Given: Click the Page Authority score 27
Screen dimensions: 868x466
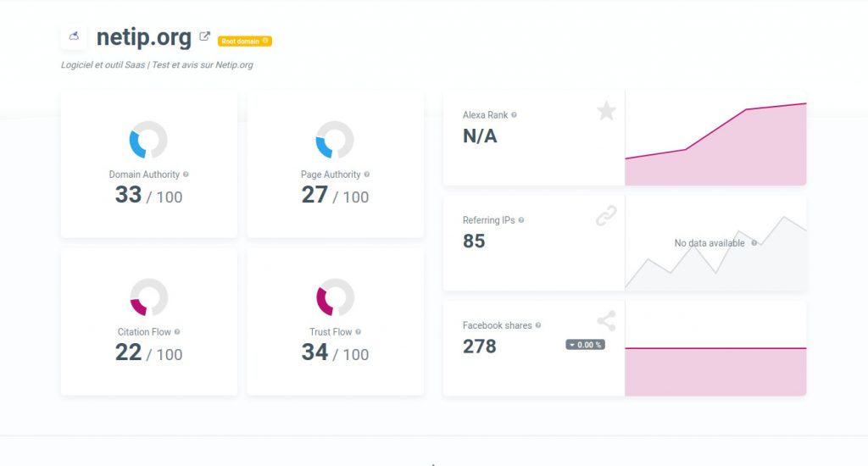Looking at the screenshot, I should point(314,195).
